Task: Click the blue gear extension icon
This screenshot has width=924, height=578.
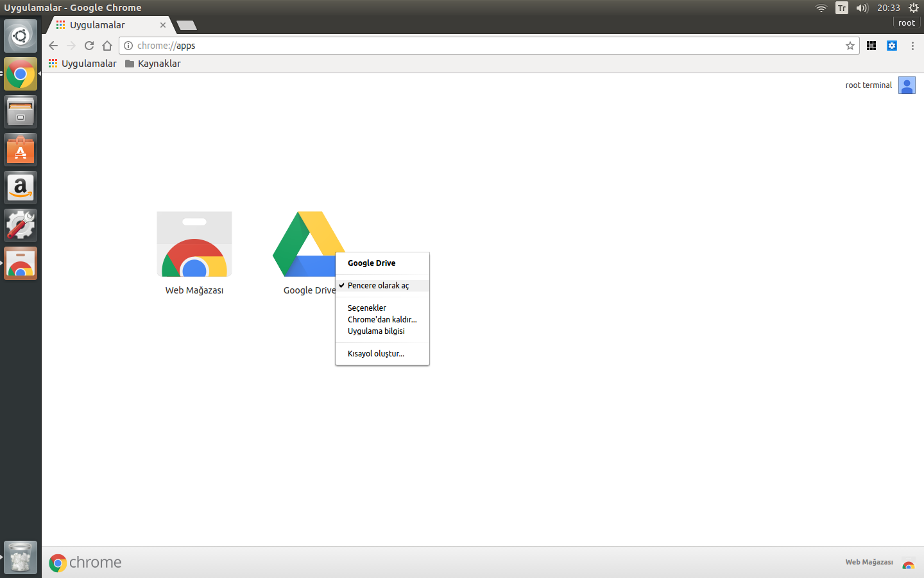Action: [892, 46]
